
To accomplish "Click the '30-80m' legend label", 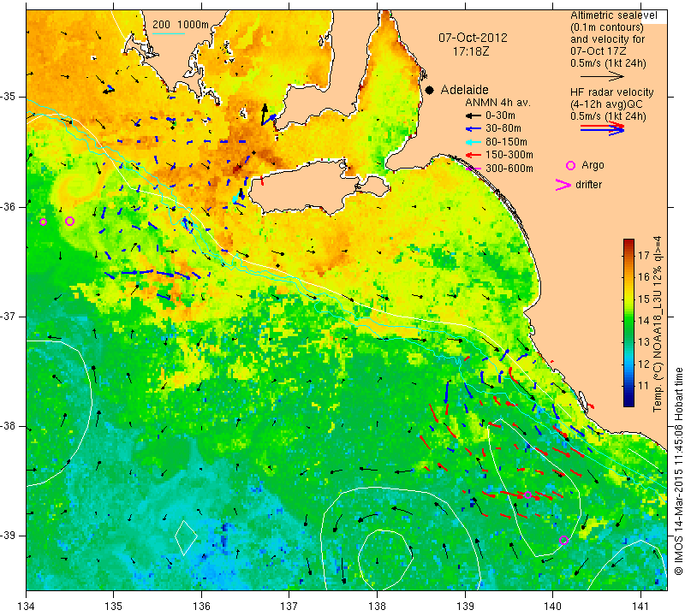I will pos(503,129).
